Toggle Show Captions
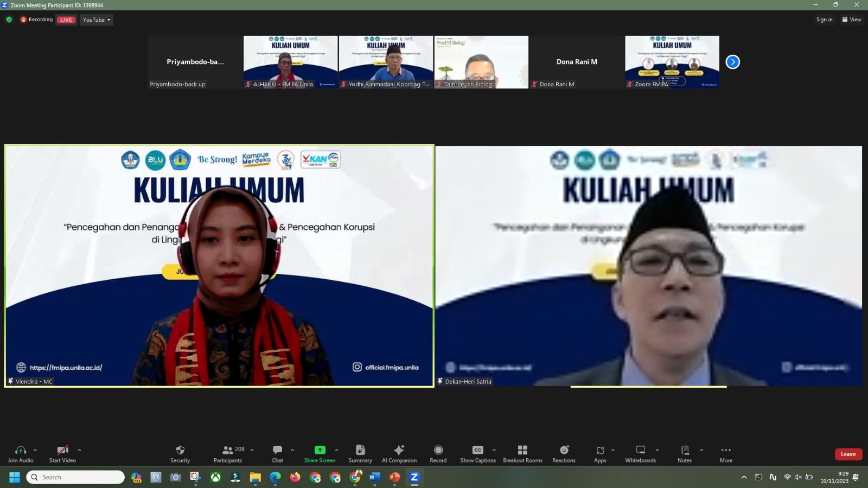 tap(477, 453)
